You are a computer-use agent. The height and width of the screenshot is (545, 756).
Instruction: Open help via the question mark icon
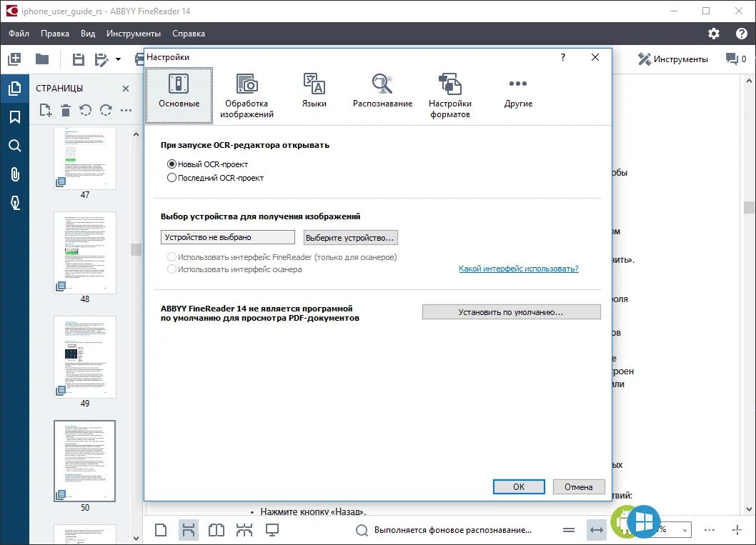(742, 34)
